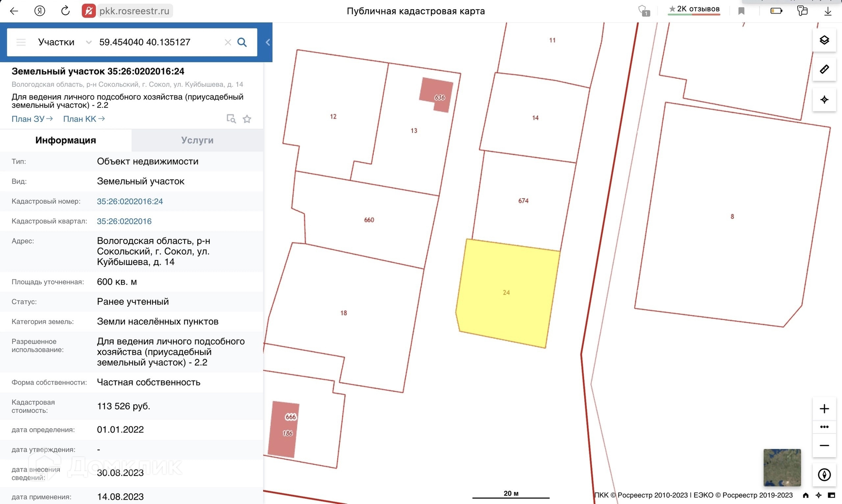Zoom out the cadastral map
Screen dimensions: 842x504
click(824, 445)
